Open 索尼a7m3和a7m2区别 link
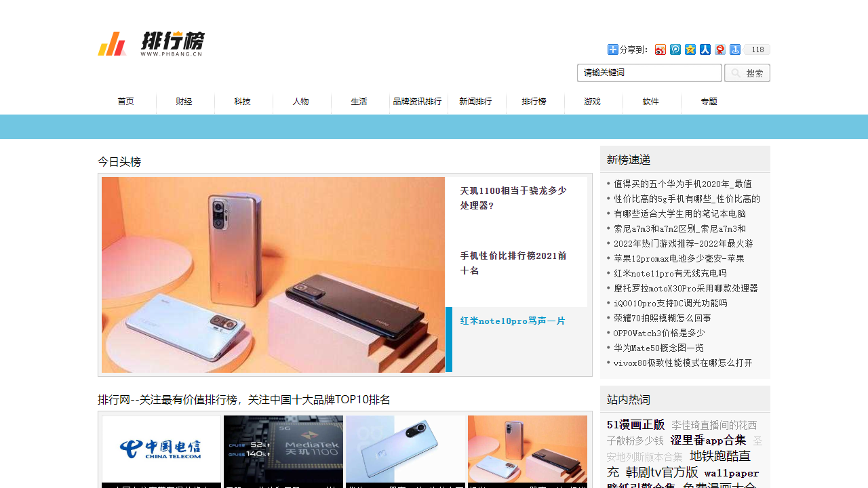Viewport: 868px width, 488px height. [680, 228]
